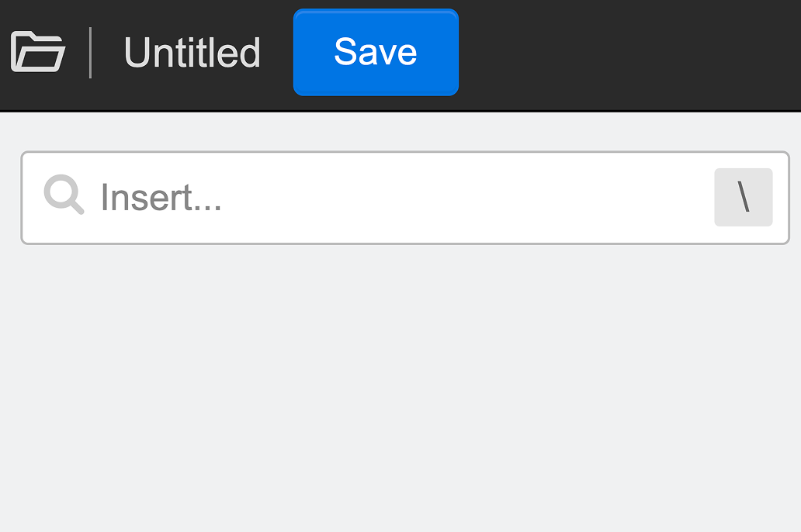Open existing files via the folder icon

(x=38, y=51)
